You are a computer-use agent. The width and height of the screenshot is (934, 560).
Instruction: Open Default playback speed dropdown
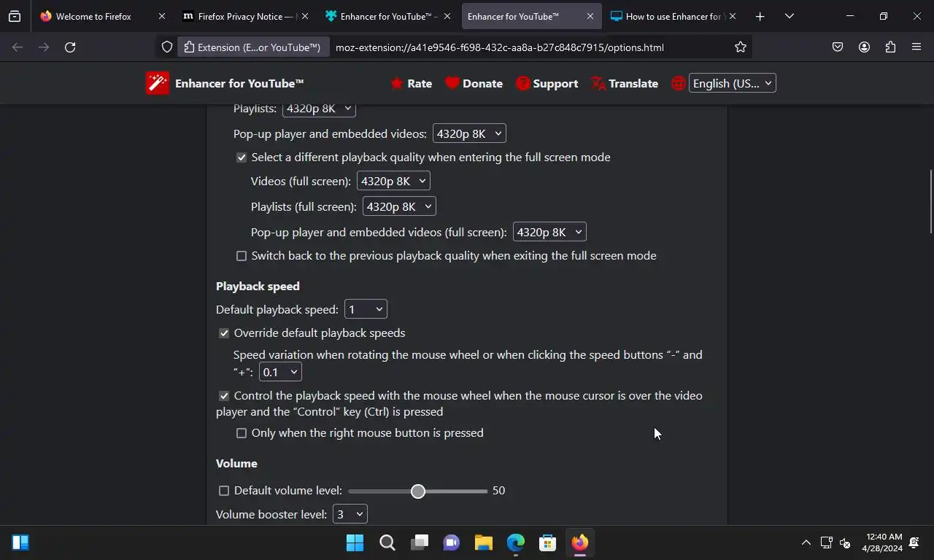(366, 309)
